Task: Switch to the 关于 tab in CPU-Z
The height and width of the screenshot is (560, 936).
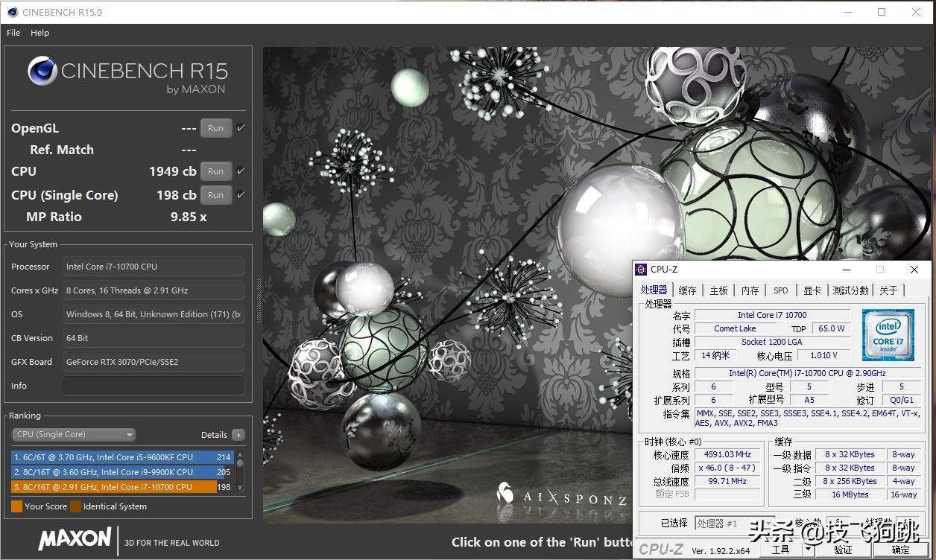Action: [x=888, y=290]
